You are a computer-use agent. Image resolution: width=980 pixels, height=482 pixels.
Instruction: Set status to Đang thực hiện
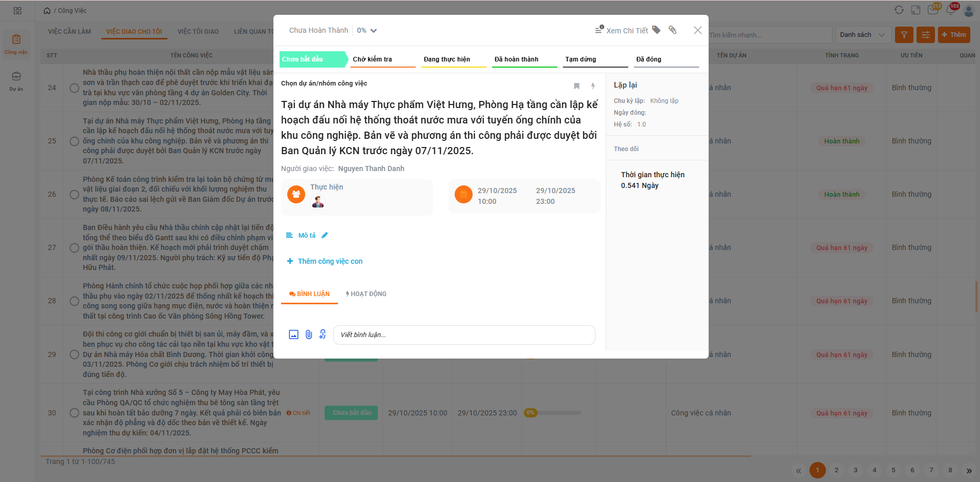tap(447, 59)
